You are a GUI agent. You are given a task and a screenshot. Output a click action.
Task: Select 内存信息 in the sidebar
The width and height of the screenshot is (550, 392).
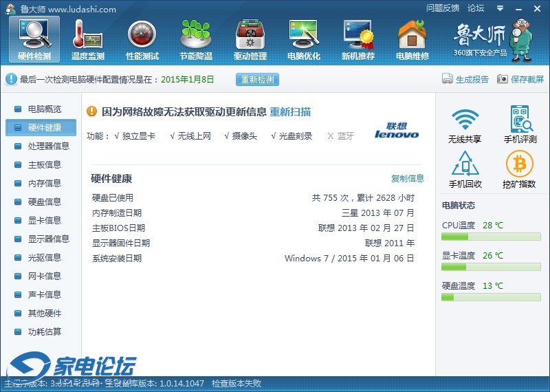coord(41,183)
